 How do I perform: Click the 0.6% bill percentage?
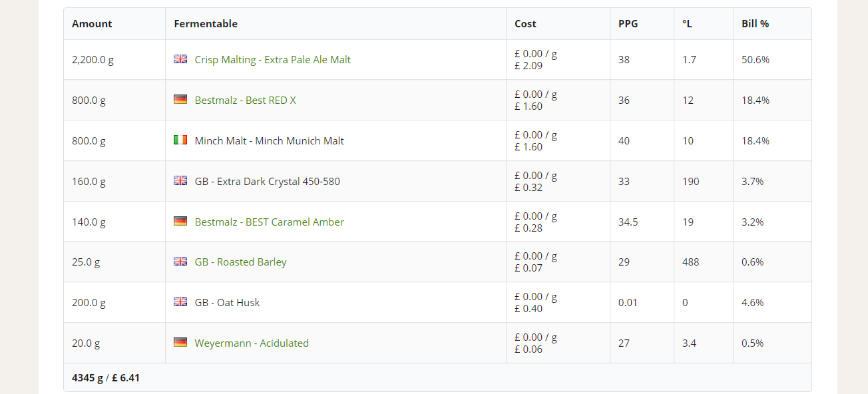(x=753, y=262)
